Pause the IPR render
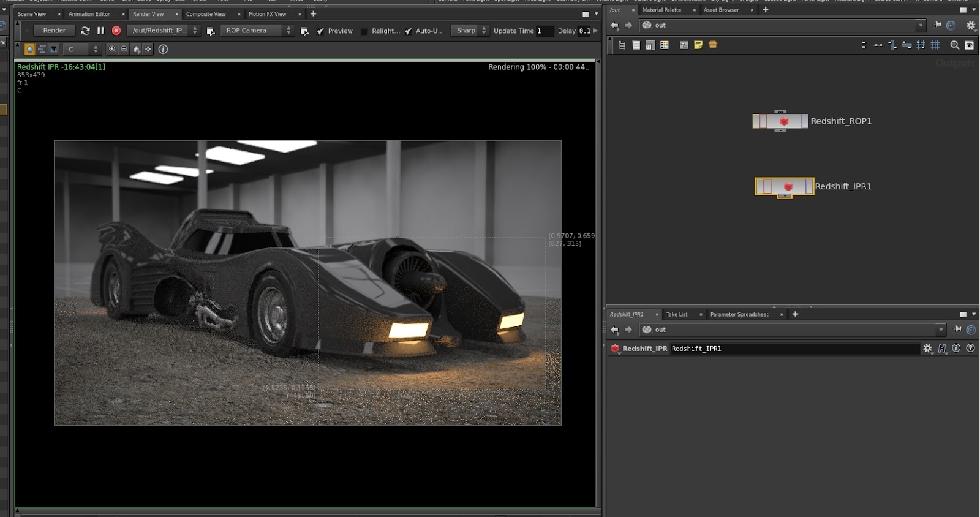Screen dimensions: 980x517 coord(100,31)
